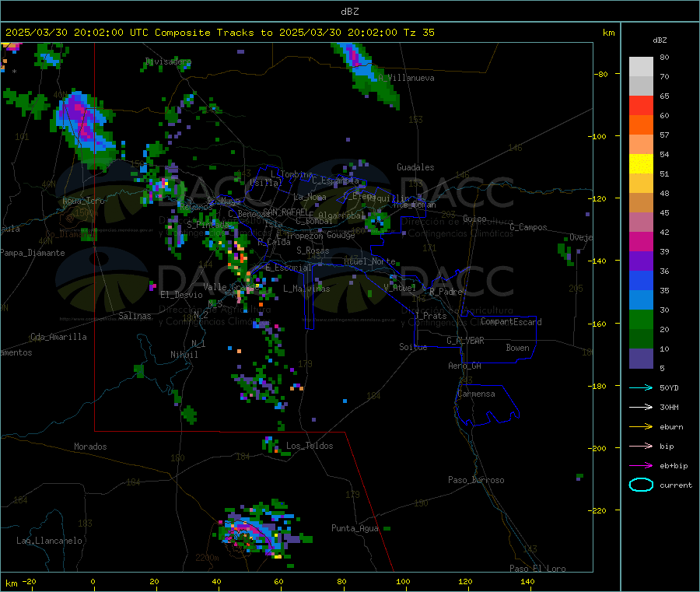Click the Paso_Barroso label
Screen dimensions: 700x592
[x=476, y=480]
